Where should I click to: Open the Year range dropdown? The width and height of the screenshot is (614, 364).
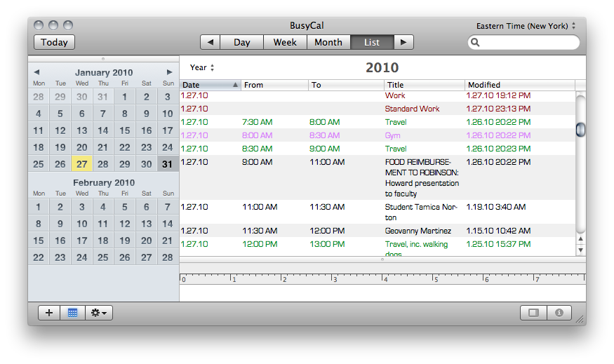click(202, 67)
